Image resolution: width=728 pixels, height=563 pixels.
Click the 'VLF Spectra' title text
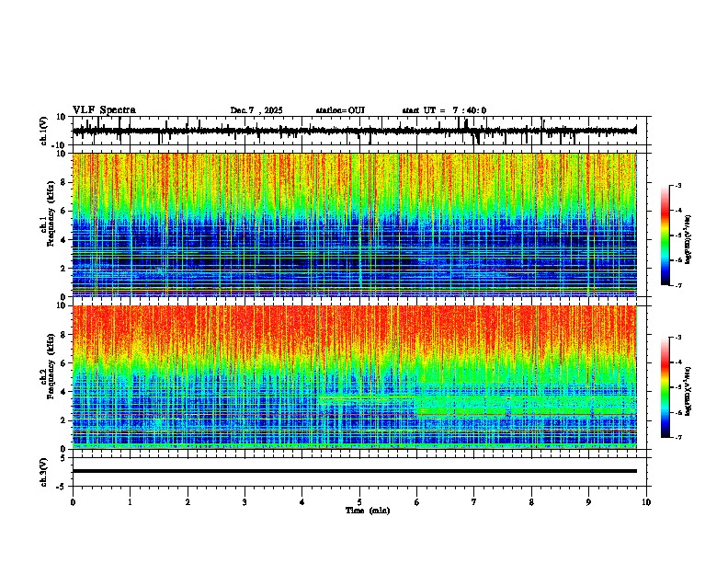[104, 110]
